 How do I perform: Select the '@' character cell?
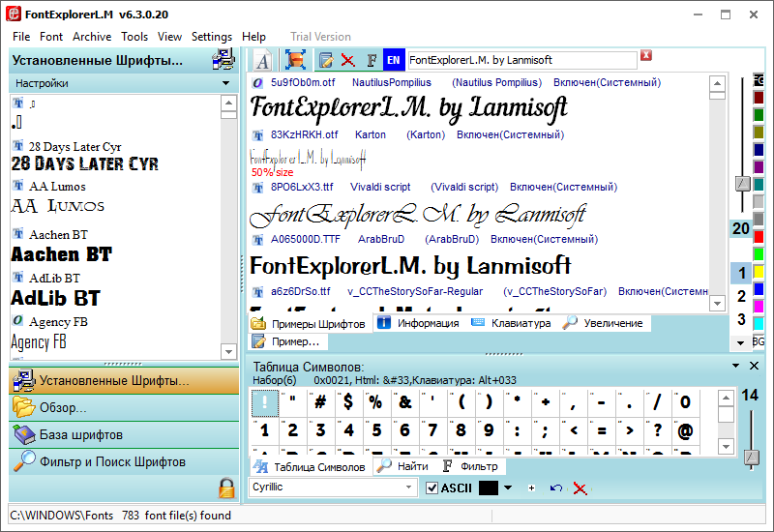[685, 430]
